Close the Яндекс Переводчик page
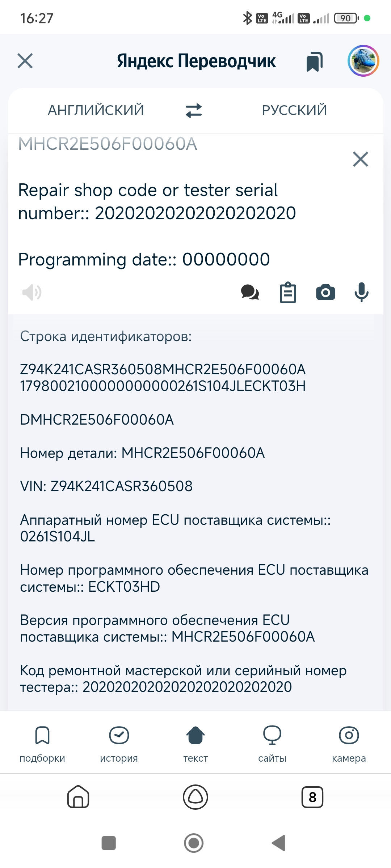The width and height of the screenshot is (391, 868). pyautogui.click(x=25, y=61)
